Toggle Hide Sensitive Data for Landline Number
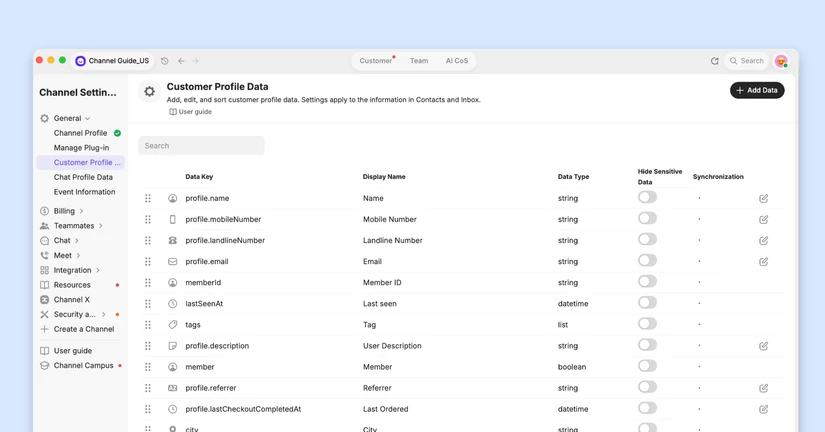The height and width of the screenshot is (432, 825). coord(647,239)
